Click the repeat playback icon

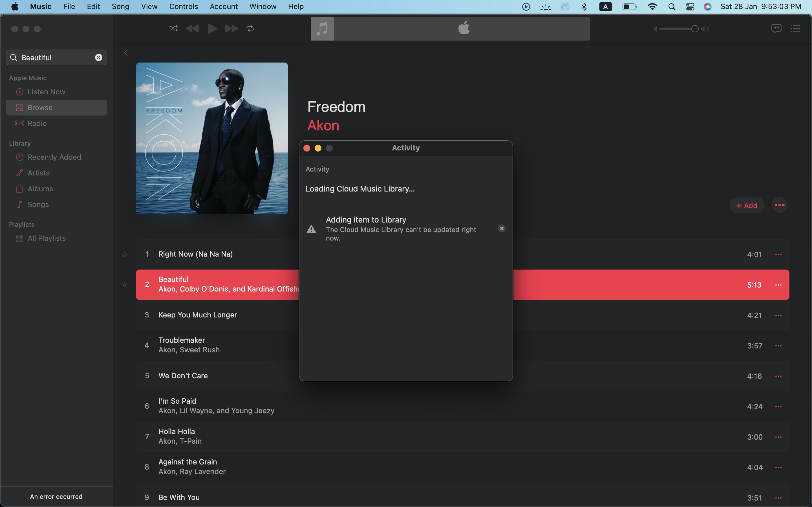pos(250,28)
